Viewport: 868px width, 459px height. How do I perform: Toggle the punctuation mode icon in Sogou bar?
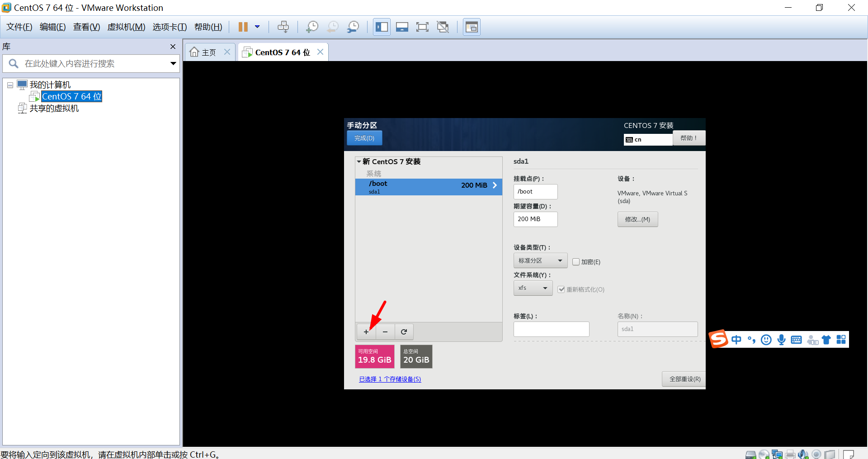tap(751, 340)
